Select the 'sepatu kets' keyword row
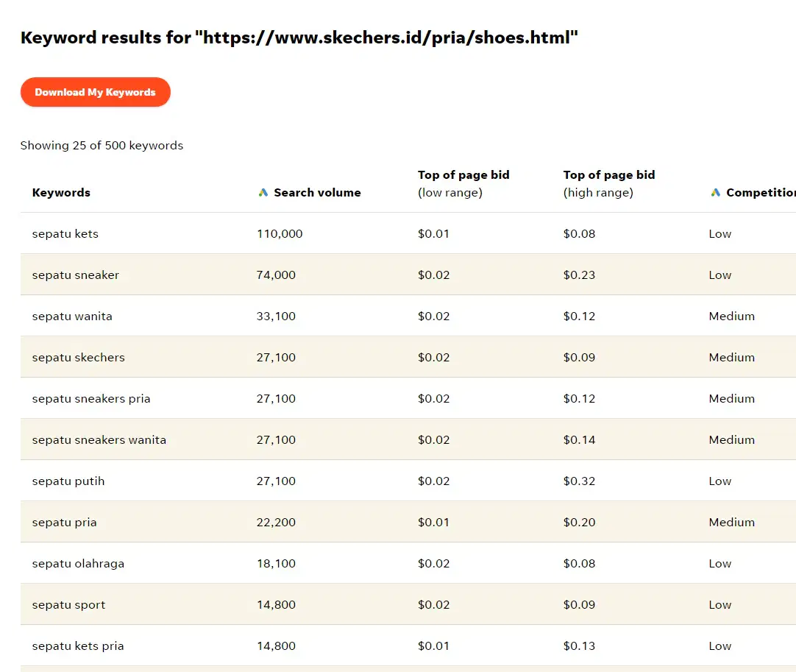Viewport: 796px width, 672px height. click(x=408, y=233)
